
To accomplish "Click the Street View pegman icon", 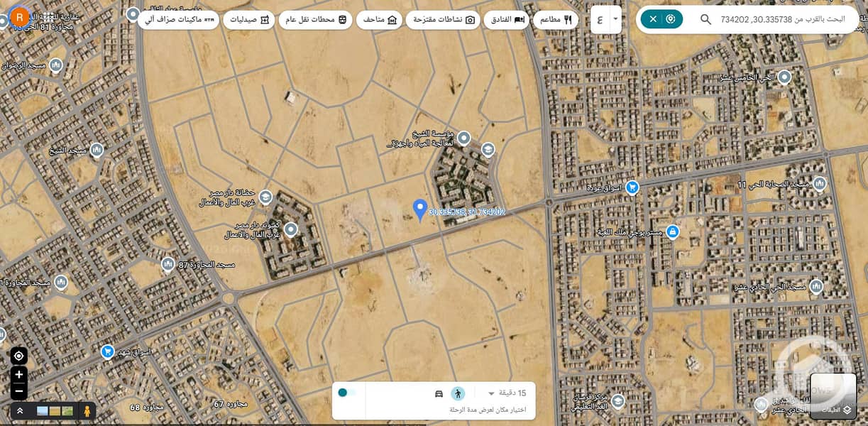I will coord(87,410).
